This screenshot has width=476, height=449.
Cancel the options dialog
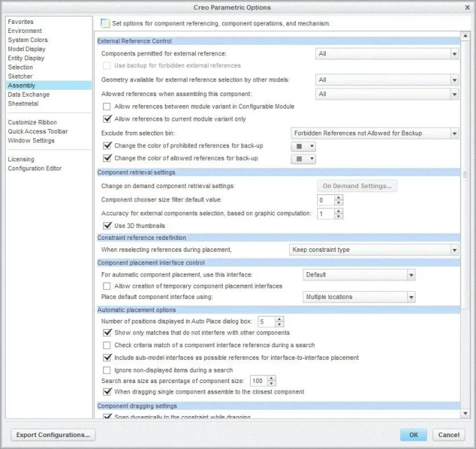click(x=449, y=435)
